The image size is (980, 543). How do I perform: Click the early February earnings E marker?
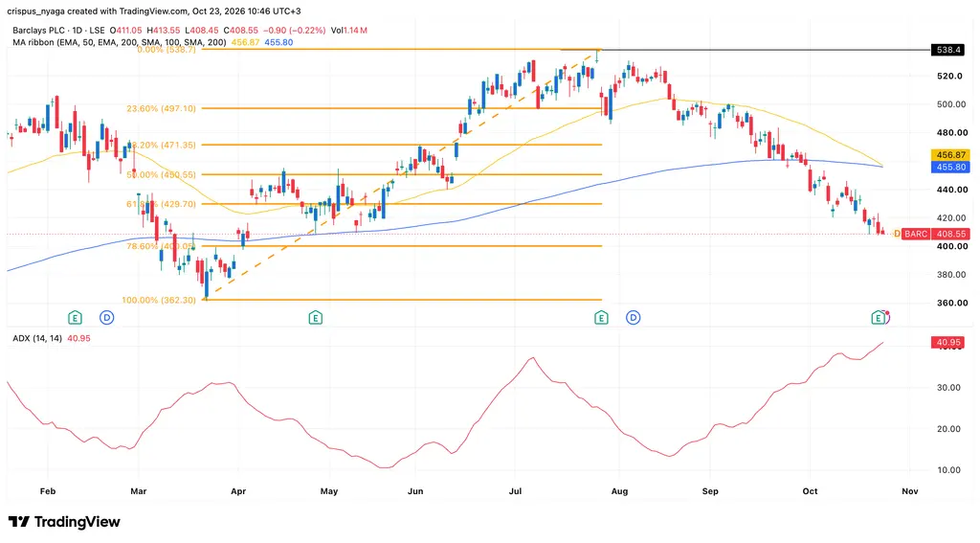tap(75, 318)
